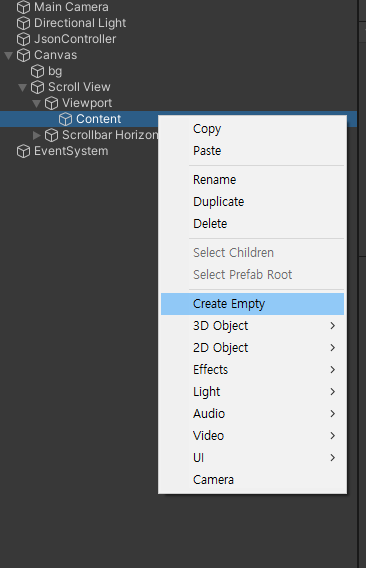The image size is (366, 568).
Task: Select EventSystem in hierarchy
Action: click(71, 151)
